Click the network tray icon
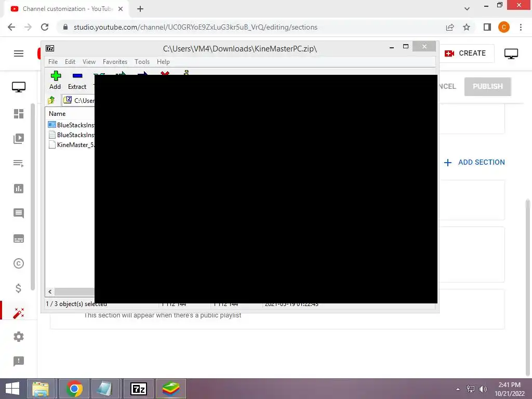This screenshot has width=532, height=399. [471, 389]
